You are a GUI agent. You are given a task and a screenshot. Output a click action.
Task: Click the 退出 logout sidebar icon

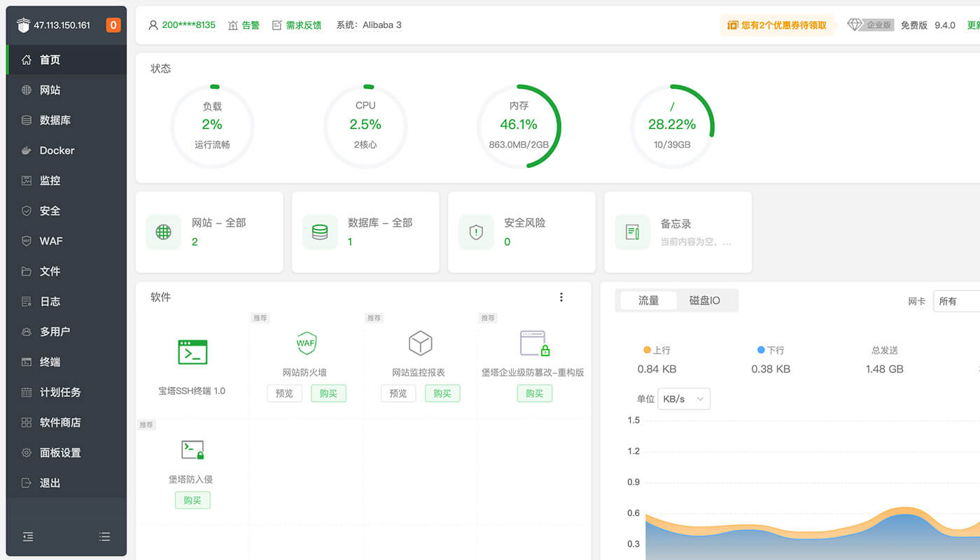tap(27, 483)
